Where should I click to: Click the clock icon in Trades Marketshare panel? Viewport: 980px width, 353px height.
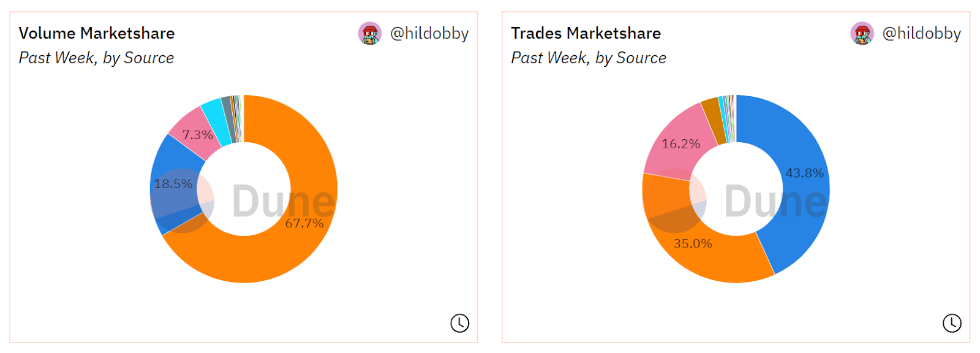click(x=952, y=323)
